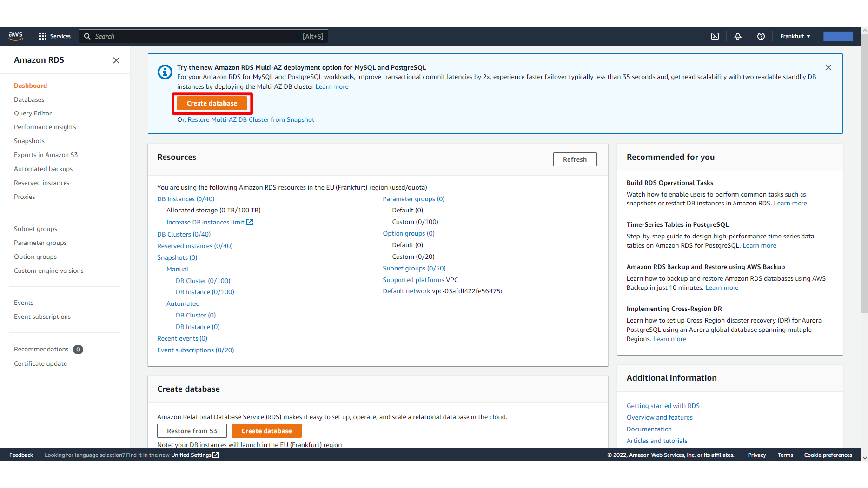Open Automated DB Instance (0) link
Screen dimensions: 868x488
[198, 327]
